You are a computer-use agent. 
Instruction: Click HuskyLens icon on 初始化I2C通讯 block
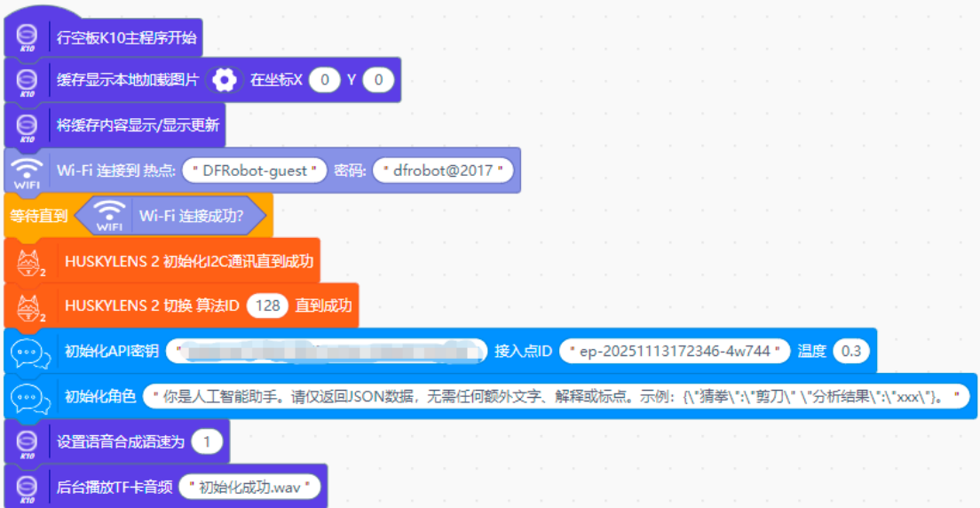click(31, 262)
